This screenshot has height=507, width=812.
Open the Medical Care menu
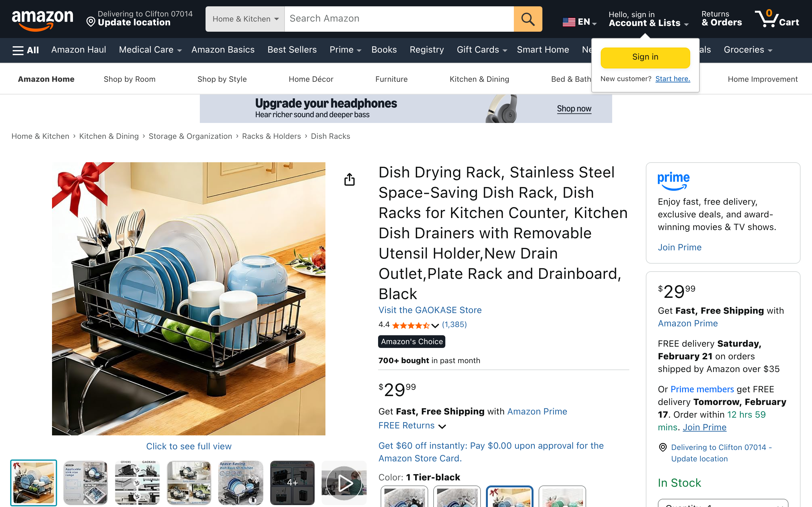pyautogui.click(x=150, y=50)
